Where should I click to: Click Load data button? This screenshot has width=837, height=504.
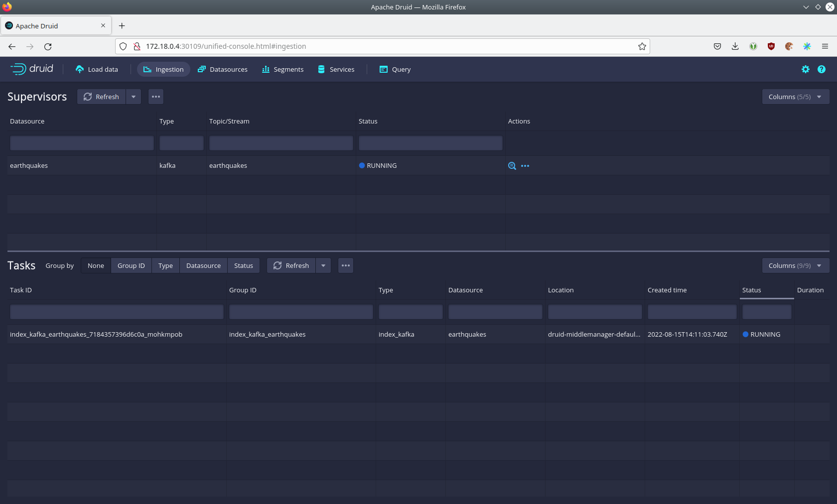click(97, 69)
